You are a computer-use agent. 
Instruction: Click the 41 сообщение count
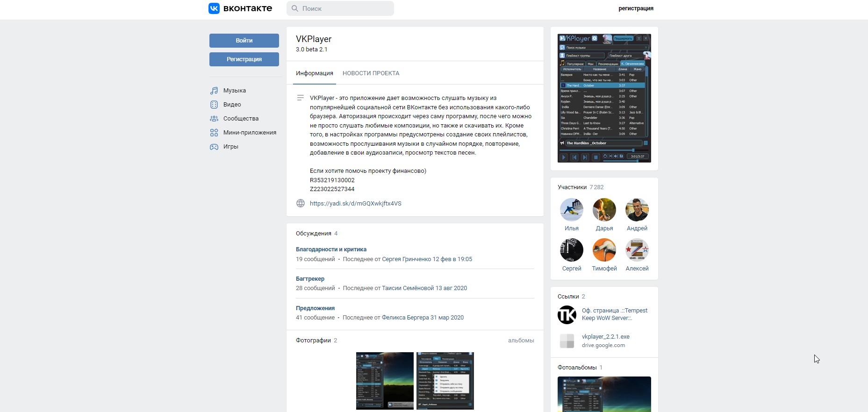click(x=316, y=318)
